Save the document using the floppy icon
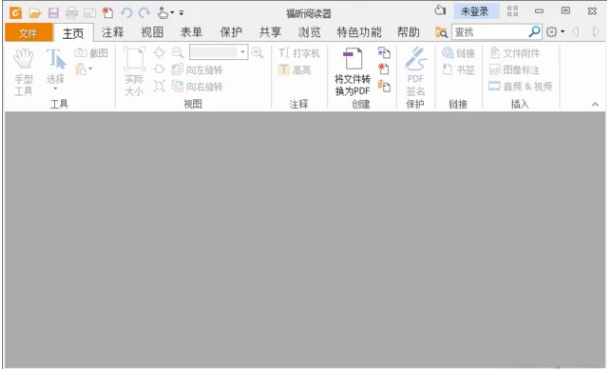Image resolution: width=607 pixels, height=369 pixels. click(53, 13)
